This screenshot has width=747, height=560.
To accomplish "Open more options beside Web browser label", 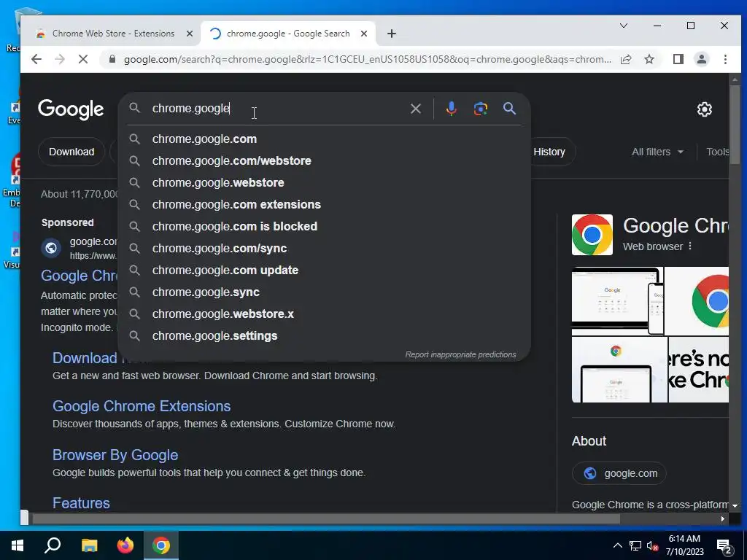I will click(690, 246).
